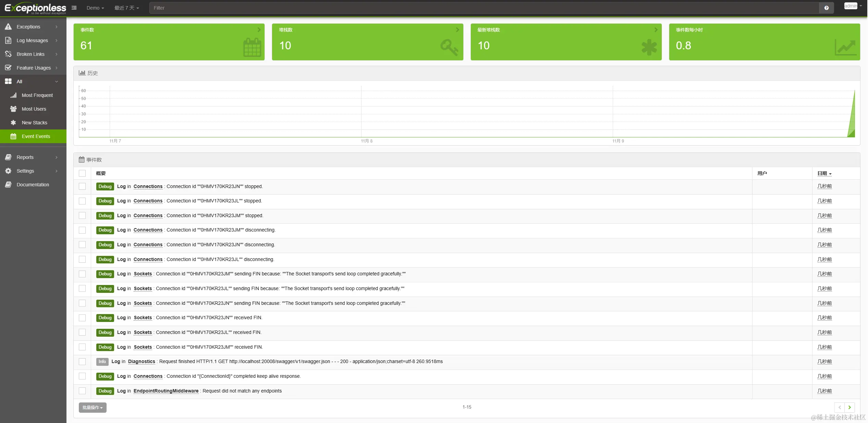868x423 pixels.
Task: Click the sidebar collapse hamburger icon
Action: click(x=74, y=8)
